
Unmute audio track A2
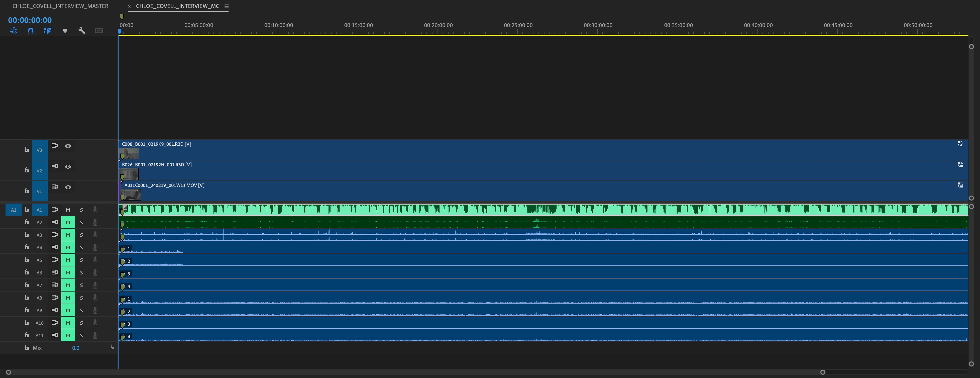68,222
